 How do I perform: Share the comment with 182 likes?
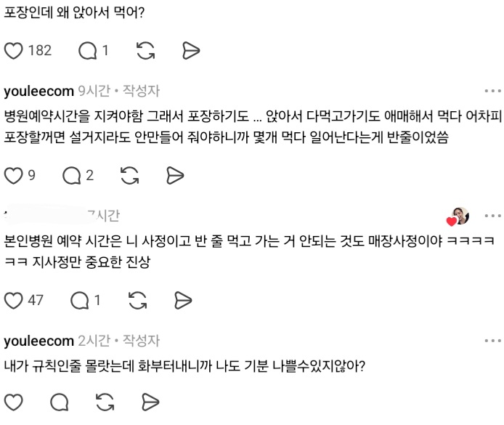(x=190, y=50)
